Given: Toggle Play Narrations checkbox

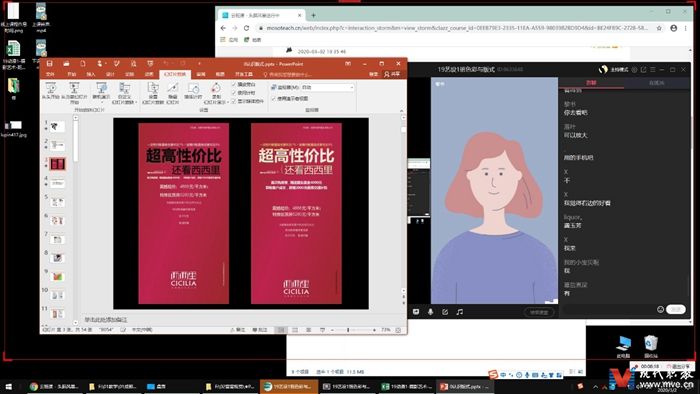Looking at the screenshot, I should pyautogui.click(x=234, y=84).
